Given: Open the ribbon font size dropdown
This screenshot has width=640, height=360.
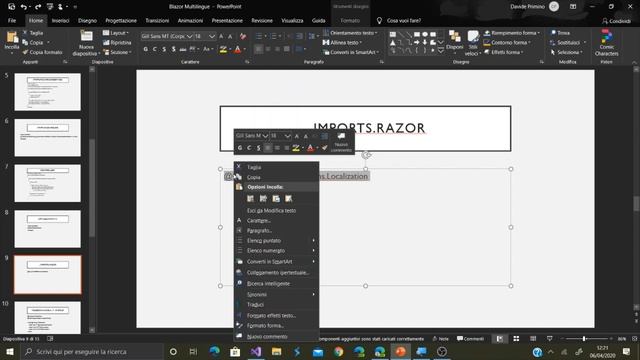Looking at the screenshot, I should point(212,36).
